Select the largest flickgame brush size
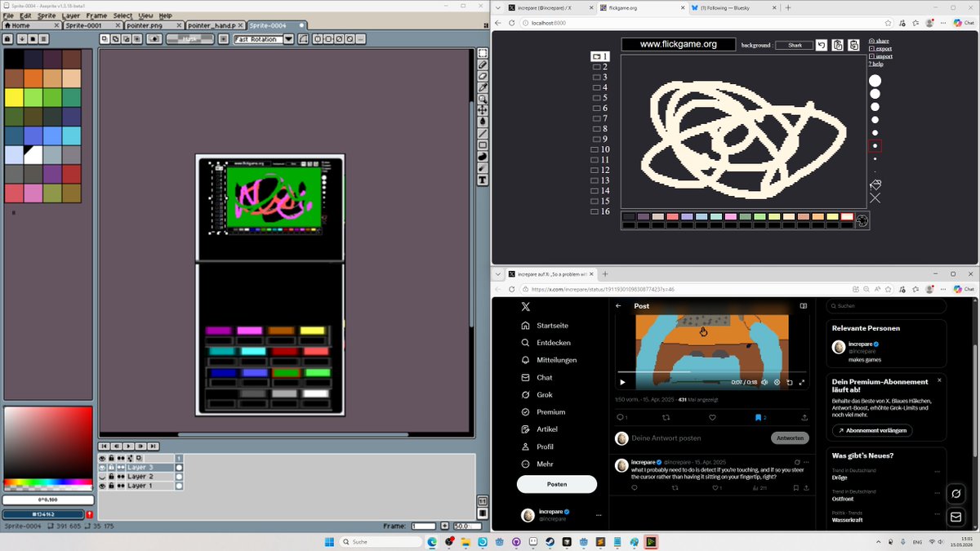Viewport: 980px width, 551px height. (x=875, y=81)
